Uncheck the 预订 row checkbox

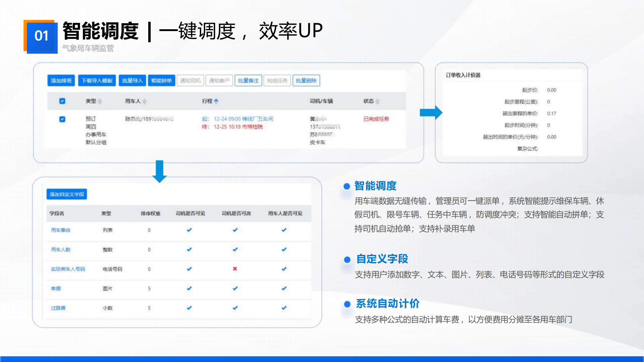pos(62,119)
